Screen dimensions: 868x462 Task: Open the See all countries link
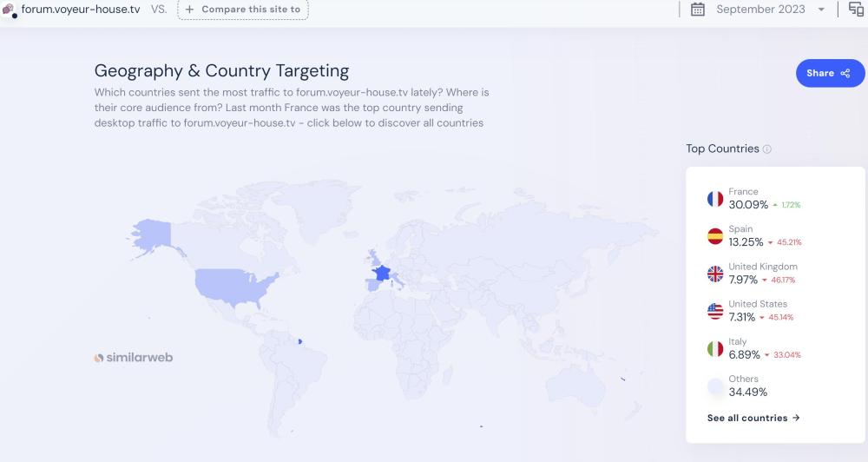(x=753, y=418)
